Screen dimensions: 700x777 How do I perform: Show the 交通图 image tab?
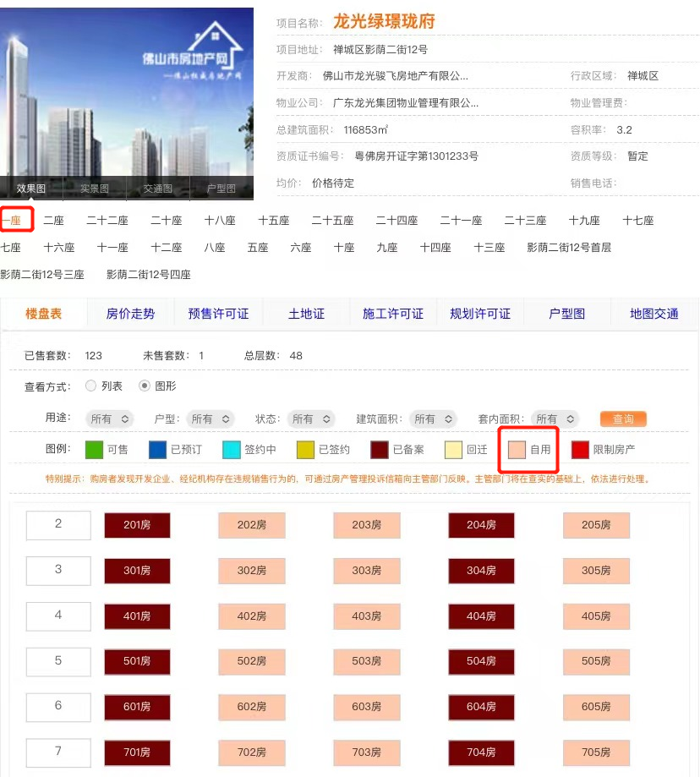(x=158, y=189)
